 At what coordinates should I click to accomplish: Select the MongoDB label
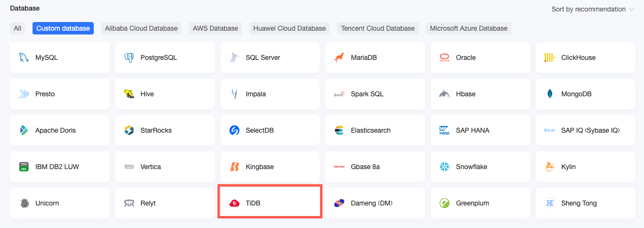click(577, 94)
